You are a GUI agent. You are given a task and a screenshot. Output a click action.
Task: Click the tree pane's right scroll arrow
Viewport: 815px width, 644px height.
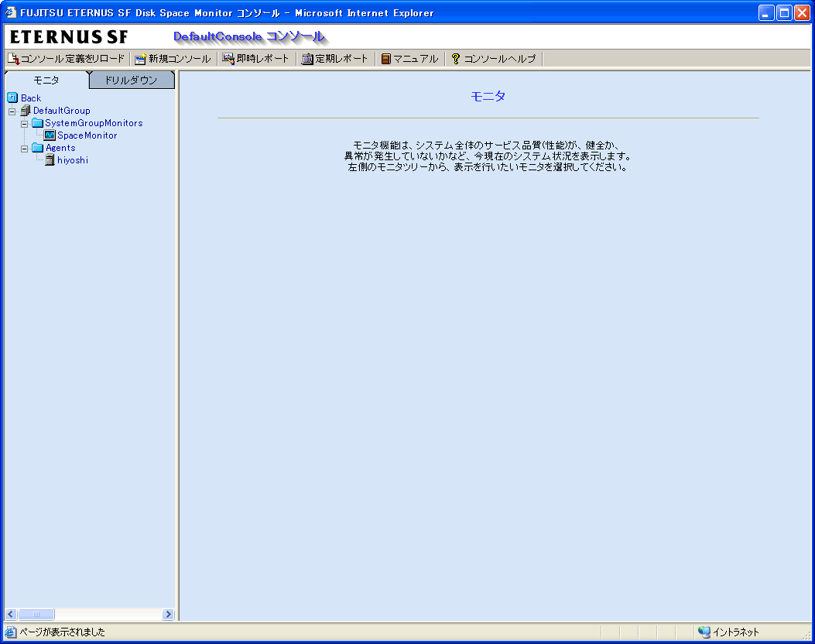pos(168,615)
